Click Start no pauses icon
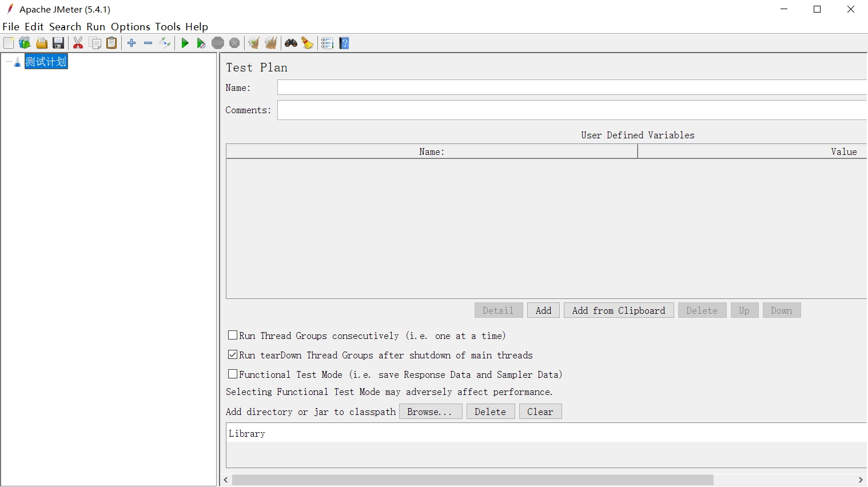Viewport: 868px width, 487px height. click(x=201, y=43)
